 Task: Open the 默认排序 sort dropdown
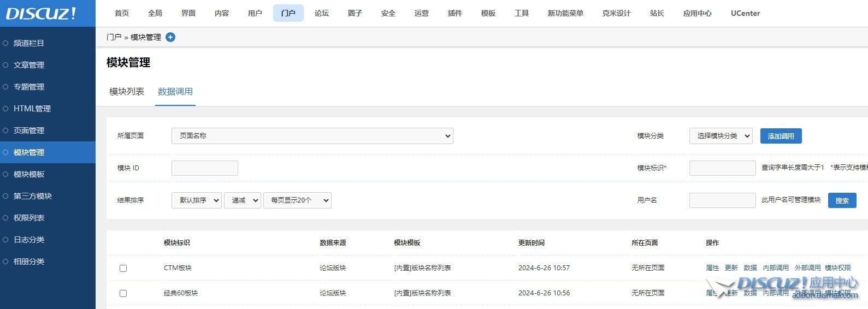(x=196, y=200)
